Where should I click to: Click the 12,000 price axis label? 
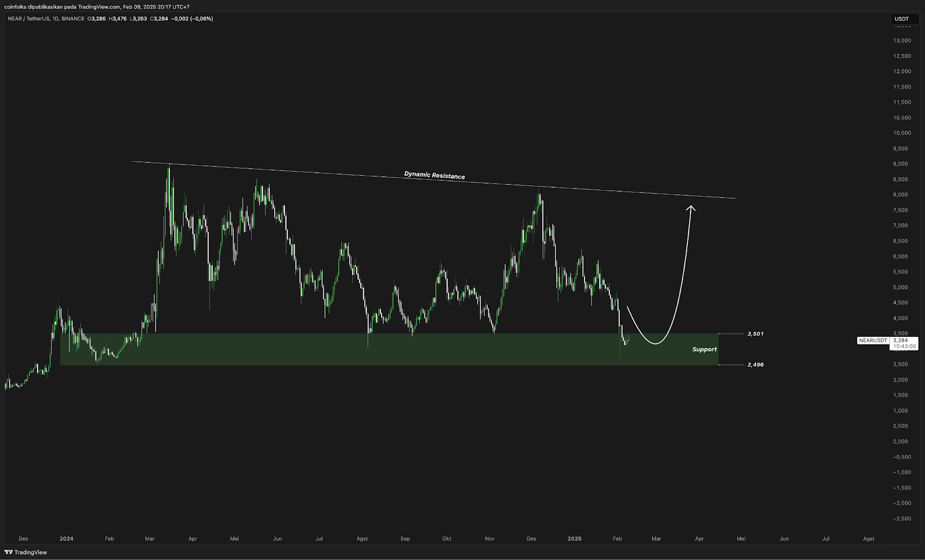click(902, 72)
